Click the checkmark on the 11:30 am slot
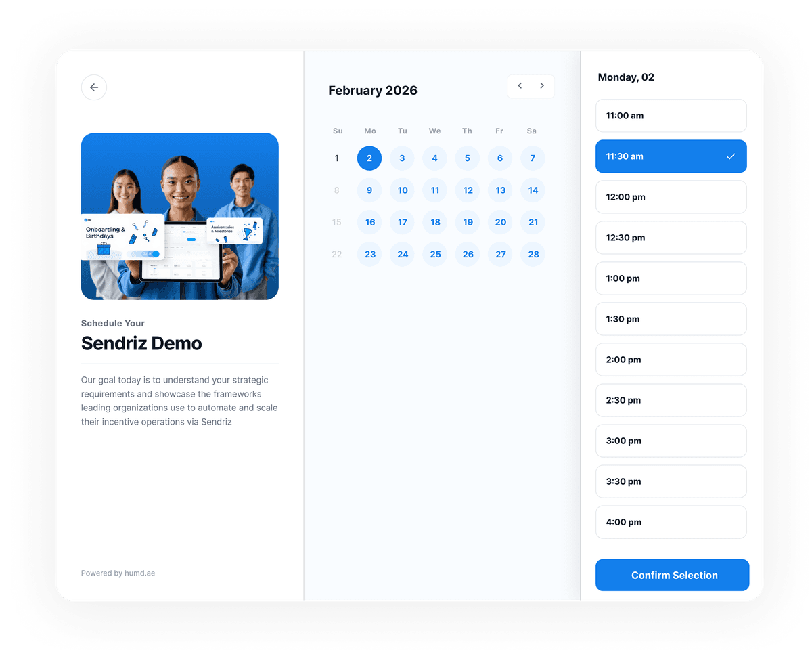Viewport: 812px width, 650px height. (730, 156)
